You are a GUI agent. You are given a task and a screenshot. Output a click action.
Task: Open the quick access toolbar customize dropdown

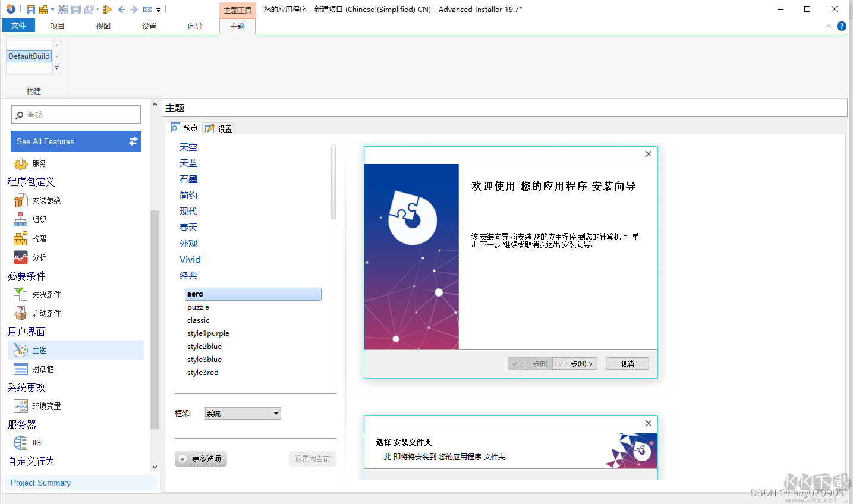158,10
